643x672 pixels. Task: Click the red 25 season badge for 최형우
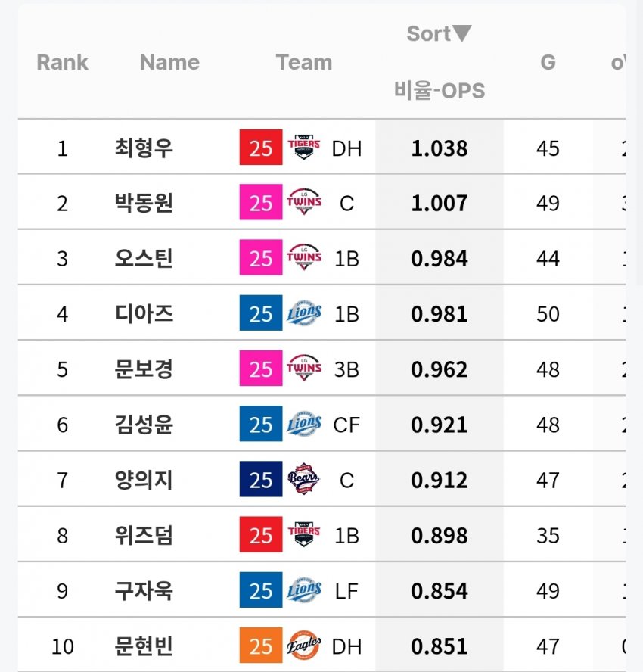click(x=261, y=147)
